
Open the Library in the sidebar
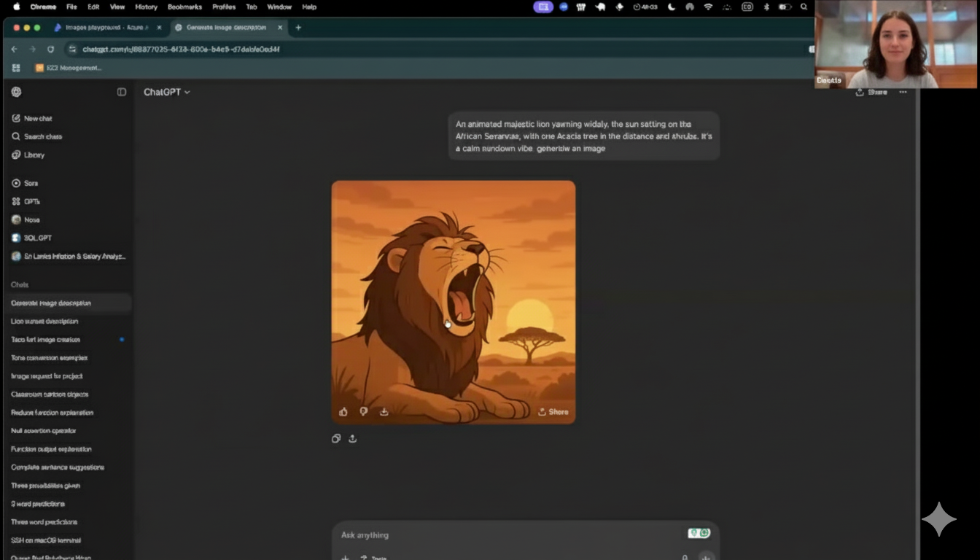[x=28, y=155]
